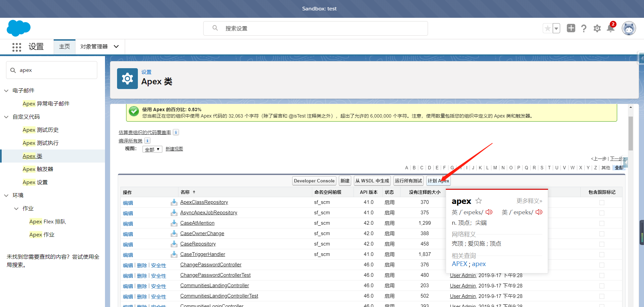Screen dimensions: 644x307
Task: Collapse the 自定义代码 tree section
Action: pos(6,117)
